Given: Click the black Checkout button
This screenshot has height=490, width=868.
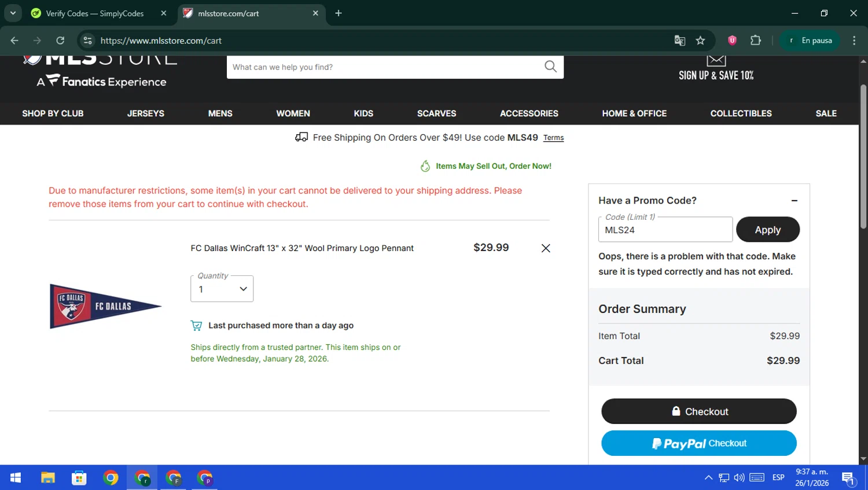Looking at the screenshot, I should coord(699,411).
